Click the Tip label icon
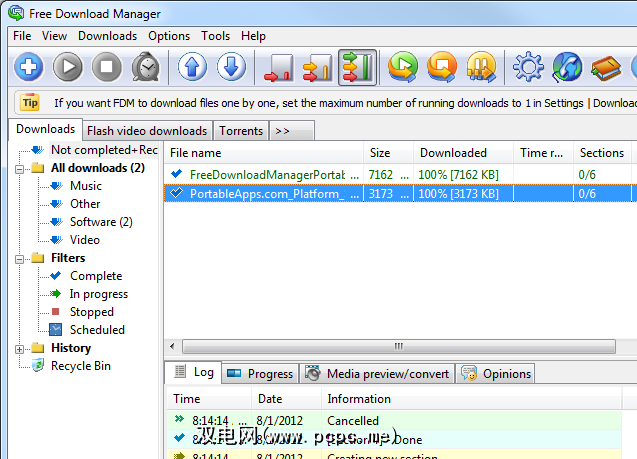This screenshot has width=637, height=459. (30, 102)
